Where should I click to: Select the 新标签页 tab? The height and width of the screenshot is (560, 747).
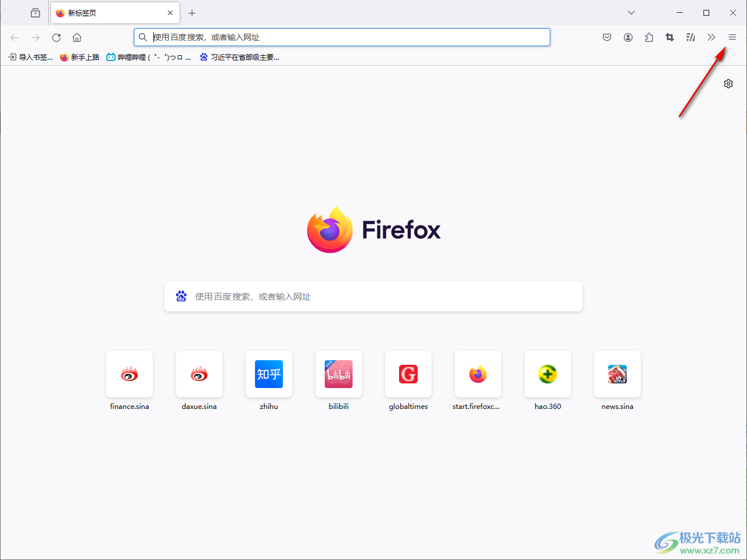point(115,13)
